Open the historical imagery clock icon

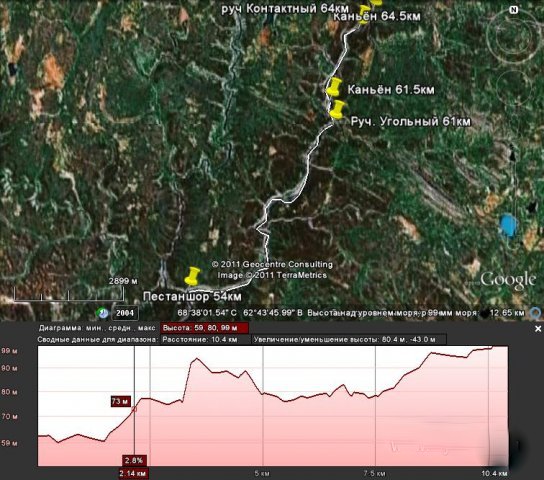pos(102,313)
